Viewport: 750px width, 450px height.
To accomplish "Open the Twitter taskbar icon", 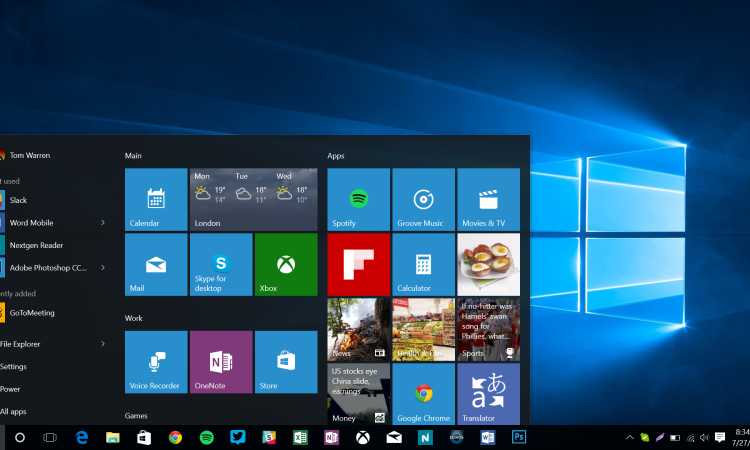I will tap(238, 437).
